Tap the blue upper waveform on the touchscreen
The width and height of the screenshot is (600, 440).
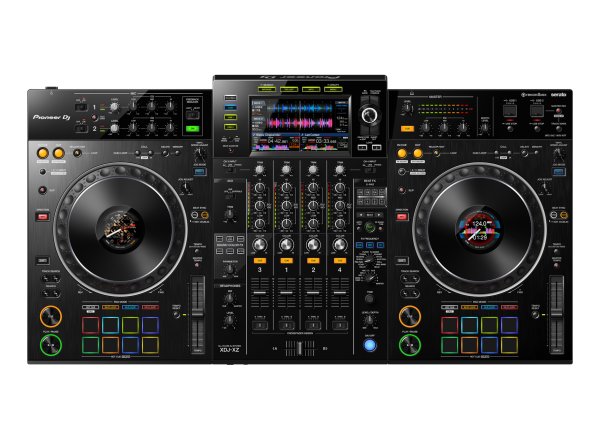[300, 108]
